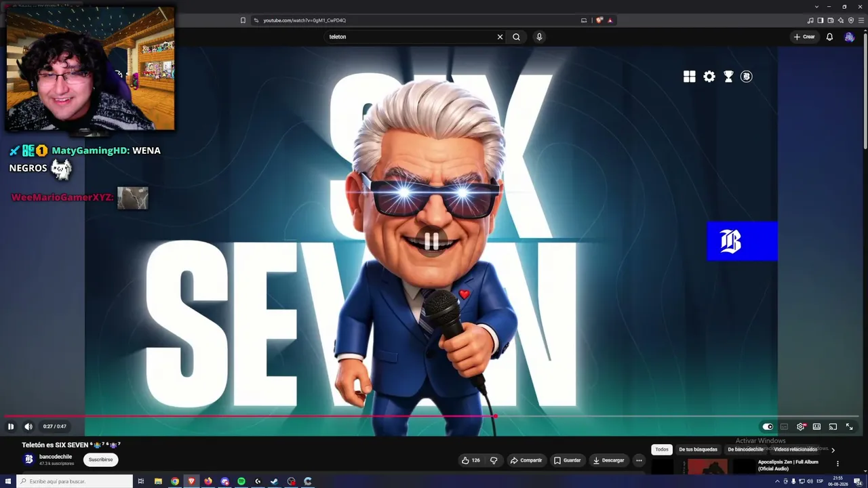Open the tab search chevron in the title bar
This screenshot has height=488, width=868.
[x=816, y=7]
